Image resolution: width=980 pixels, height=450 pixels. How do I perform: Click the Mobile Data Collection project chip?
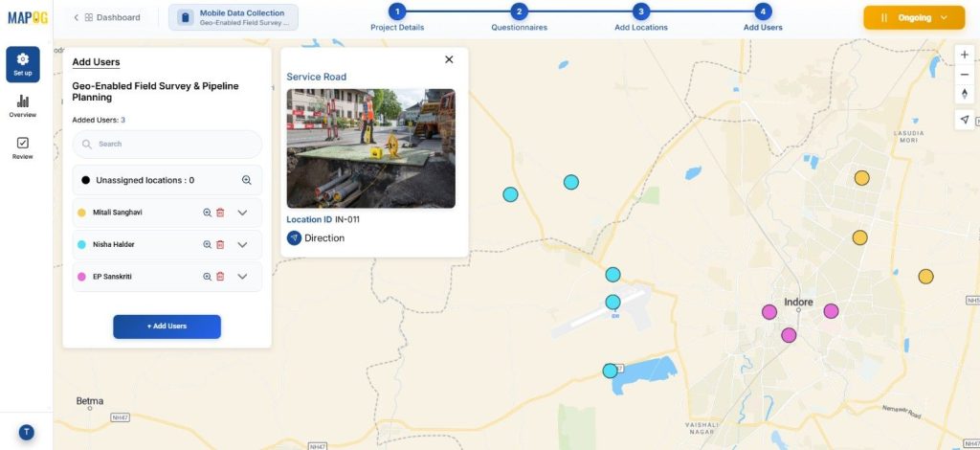234,17
